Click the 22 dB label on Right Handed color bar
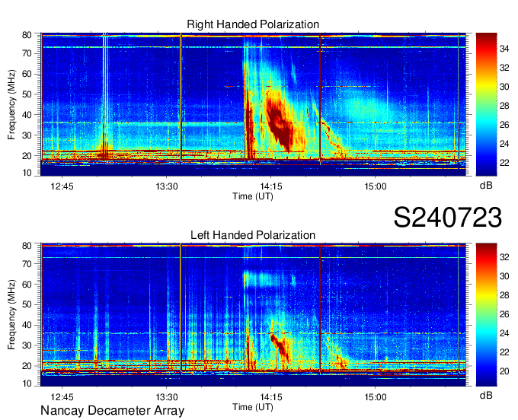 click(504, 163)
